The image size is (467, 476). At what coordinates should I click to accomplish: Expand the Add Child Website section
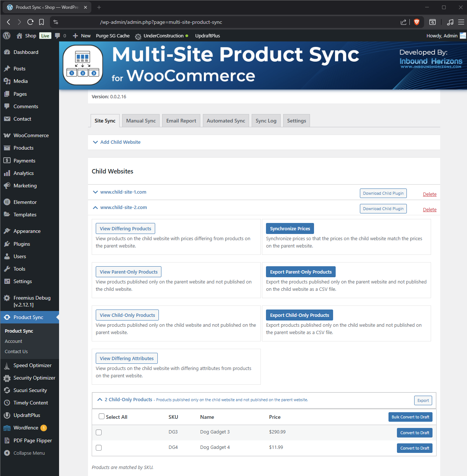pos(120,142)
